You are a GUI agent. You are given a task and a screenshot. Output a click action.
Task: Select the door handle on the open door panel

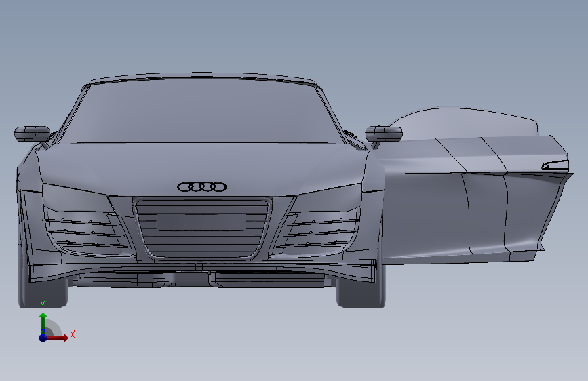555,165
